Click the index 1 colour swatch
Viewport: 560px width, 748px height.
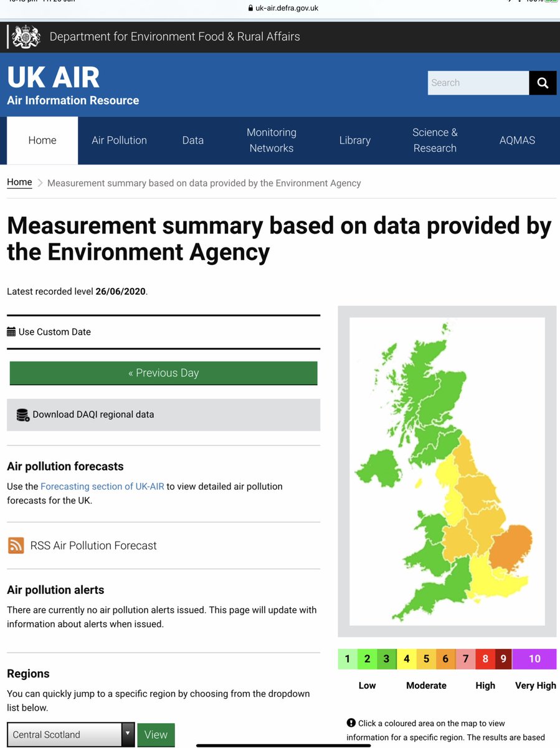click(348, 659)
